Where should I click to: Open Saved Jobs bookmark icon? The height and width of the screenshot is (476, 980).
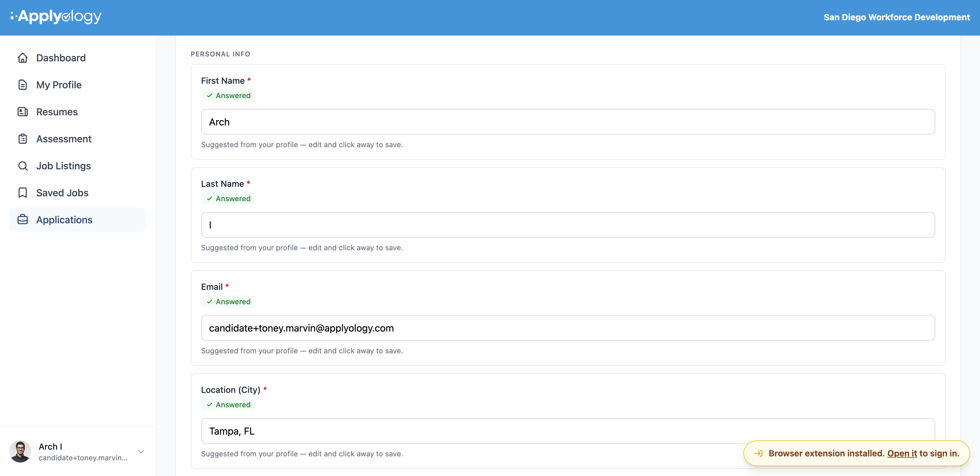pos(23,193)
